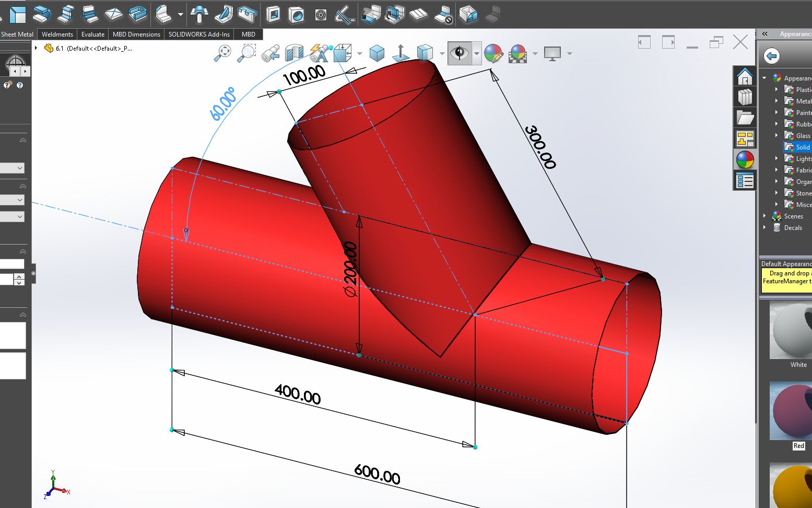
Task: Open the Evaluate tab
Action: click(x=92, y=34)
